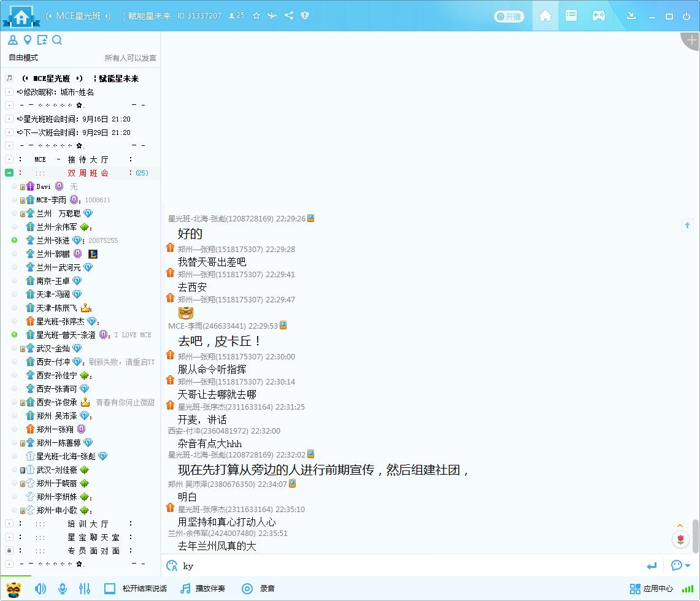Open the audio mixer sliders icon
Image resolution: width=700 pixels, height=601 pixels.
click(x=85, y=589)
